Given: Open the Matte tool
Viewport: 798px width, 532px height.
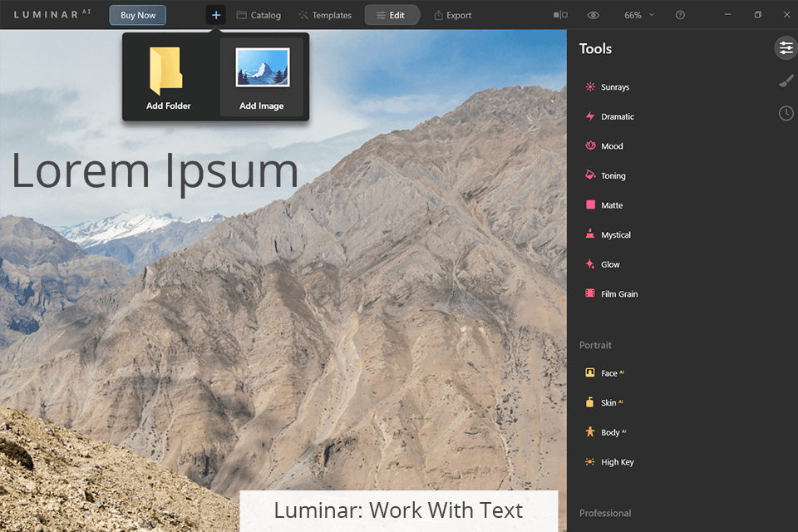Looking at the screenshot, I should 604,205.
